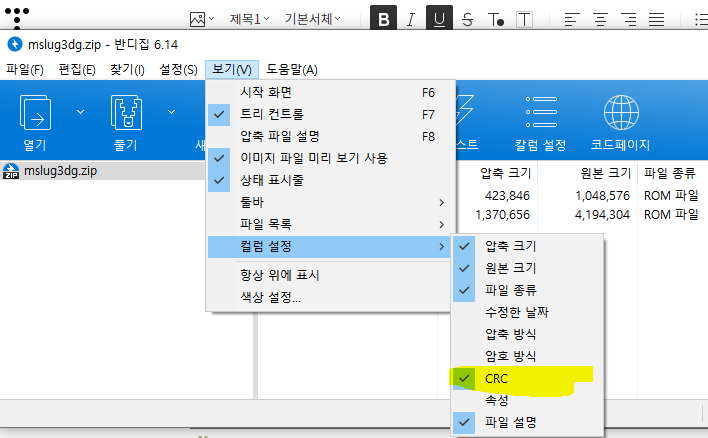Sort by 원본 크기 column header
Viewport: 708px width, 438px height.
tap(606, 173)
